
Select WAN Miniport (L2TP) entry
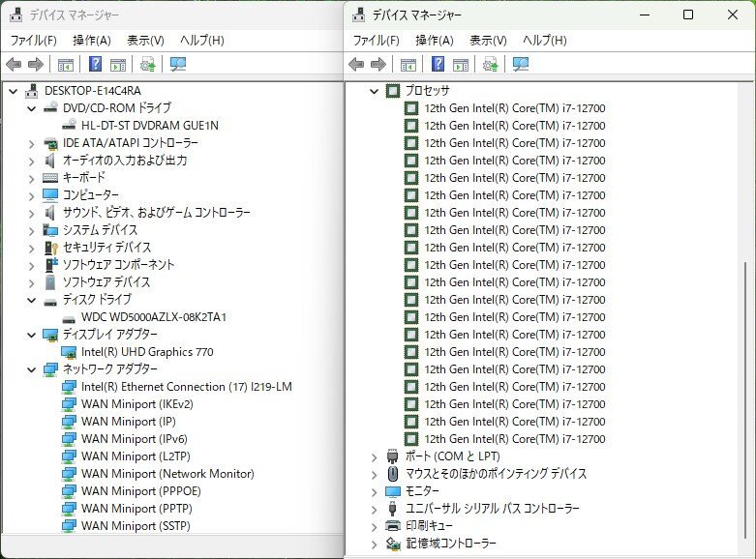136,456
